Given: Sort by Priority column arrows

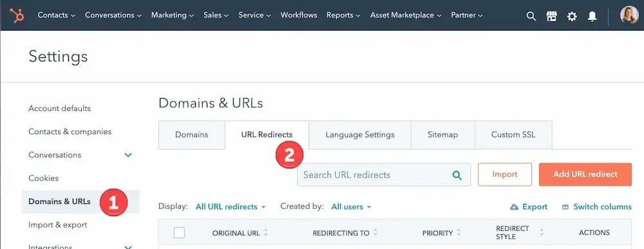Looking at the screenshot, I should [x=459, y=232].
